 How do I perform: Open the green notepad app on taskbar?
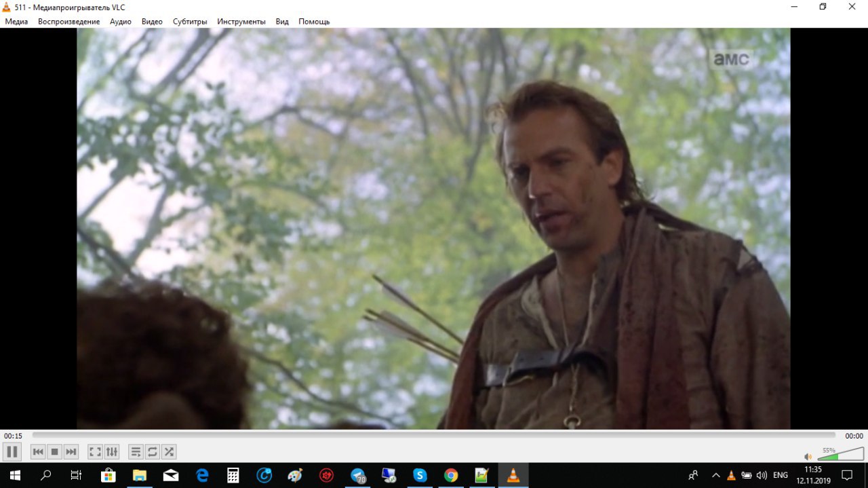482,475
